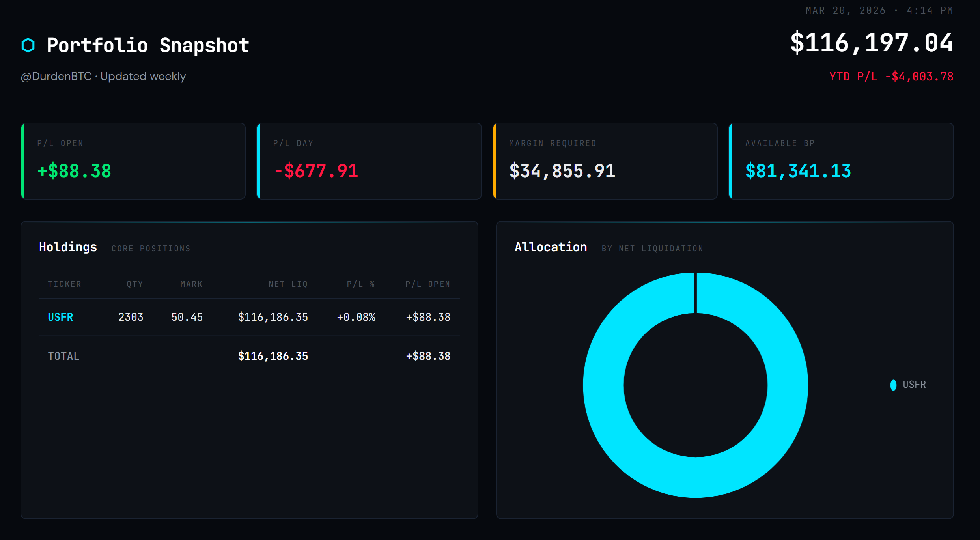Screen dimensions: 980x540
Task: Click the USFR legend color dot
Action: 893,385
